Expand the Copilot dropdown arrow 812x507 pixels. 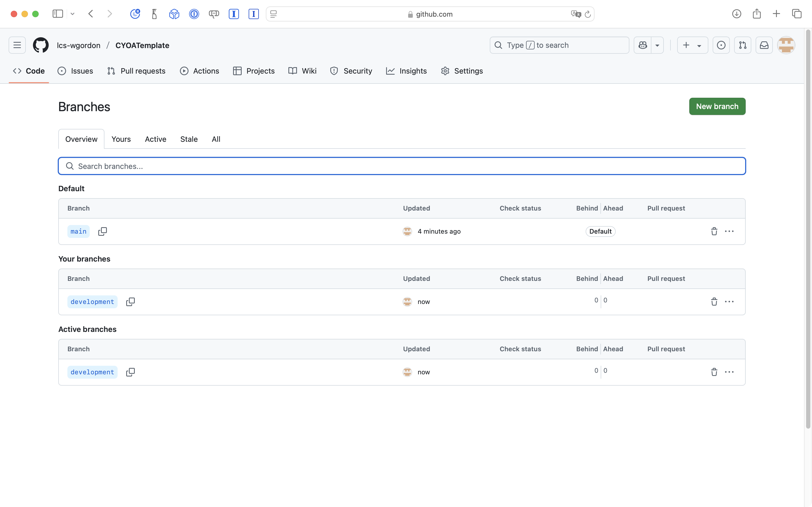point(657,45)
